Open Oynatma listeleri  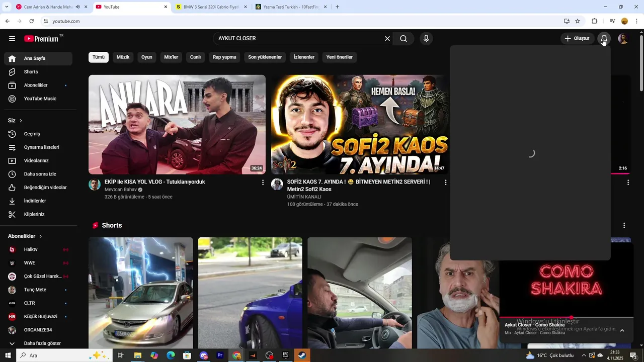pos(38,147)
